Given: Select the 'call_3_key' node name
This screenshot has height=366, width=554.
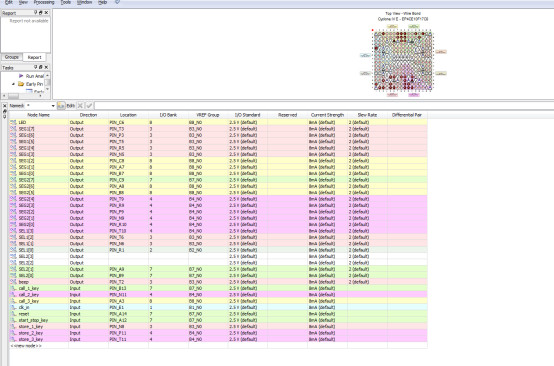Looking at the screenshot, I should (x=29, y=301).
